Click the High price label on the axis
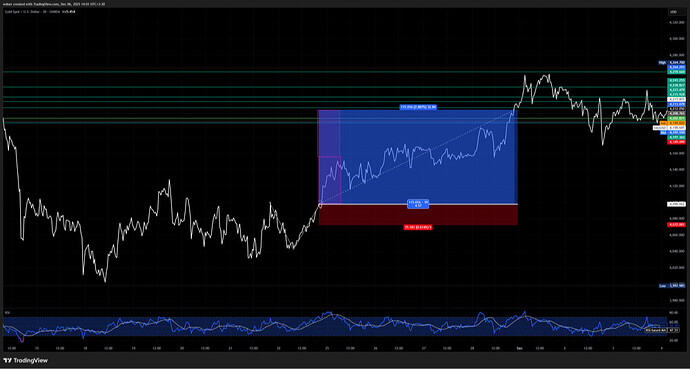 click(x=672, y=63)
